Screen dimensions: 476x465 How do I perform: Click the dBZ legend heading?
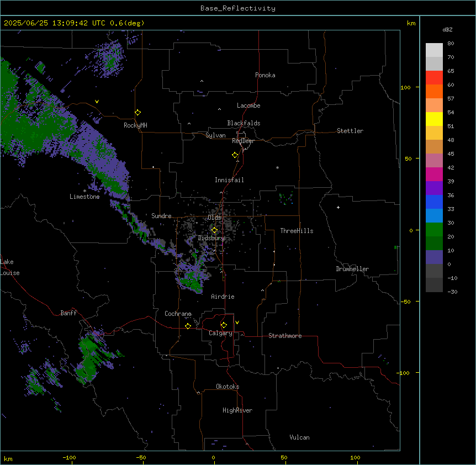click(447, 29)
